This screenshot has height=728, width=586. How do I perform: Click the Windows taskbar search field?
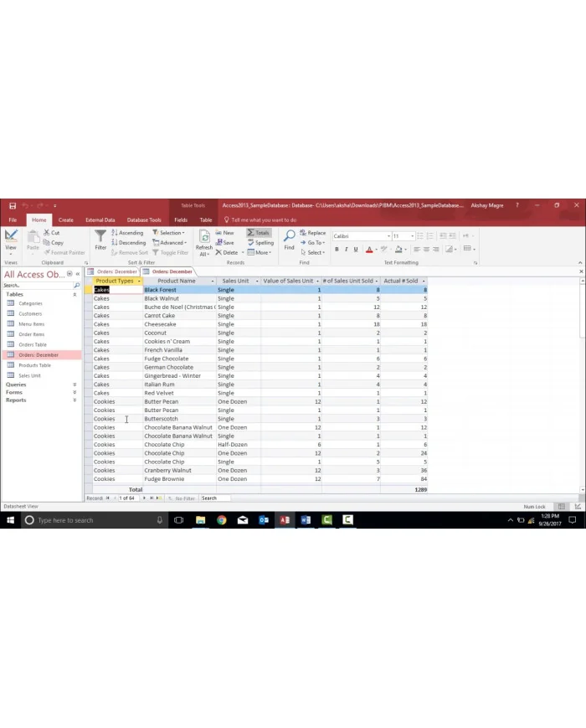tap(95, 520)
